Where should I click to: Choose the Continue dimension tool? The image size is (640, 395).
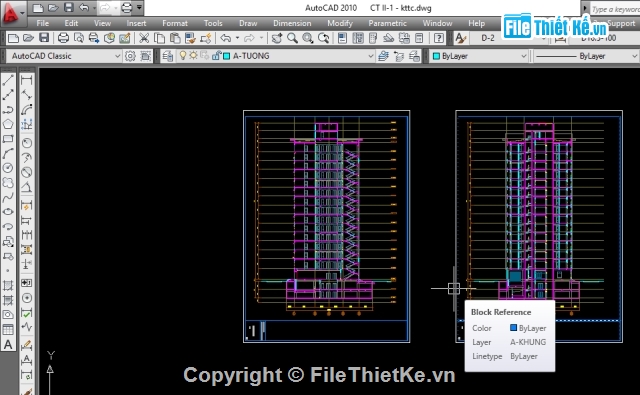coord(27,235)
